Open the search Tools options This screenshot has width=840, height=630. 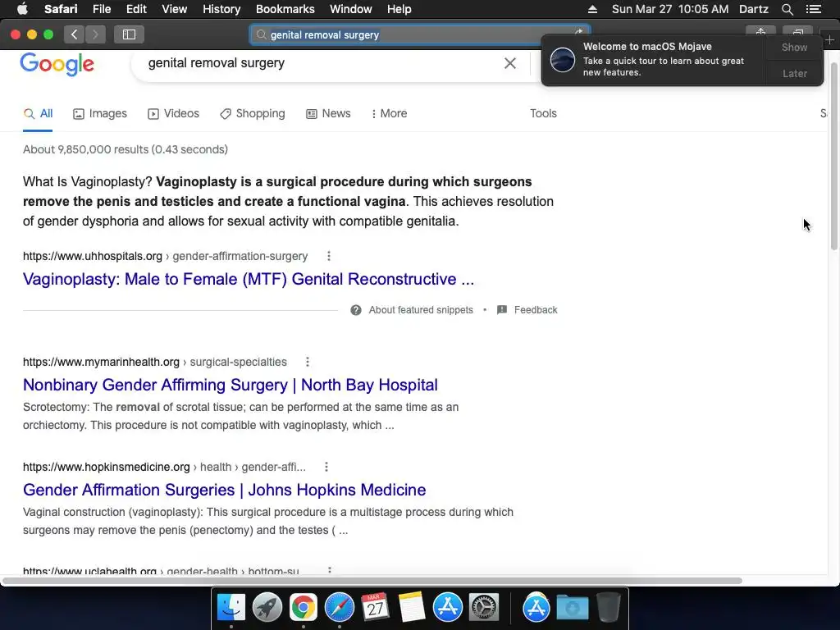point(543,113)
